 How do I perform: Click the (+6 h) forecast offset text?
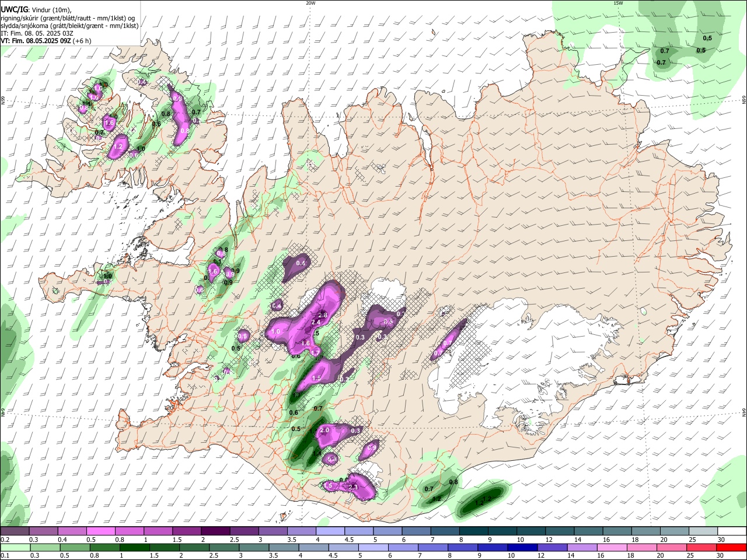tap(82, 41)
